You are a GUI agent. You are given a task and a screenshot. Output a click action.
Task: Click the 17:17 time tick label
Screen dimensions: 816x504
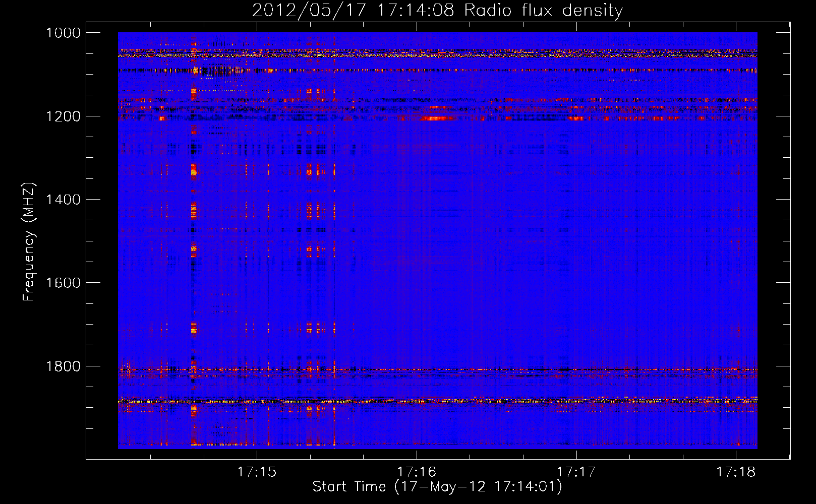(x=576, y=472)
